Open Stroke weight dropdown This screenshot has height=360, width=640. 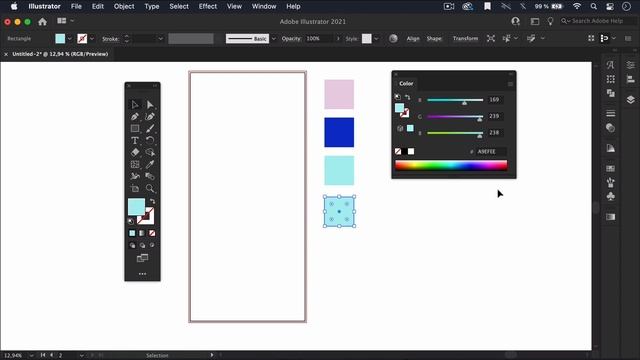click(x=160, y=39)
